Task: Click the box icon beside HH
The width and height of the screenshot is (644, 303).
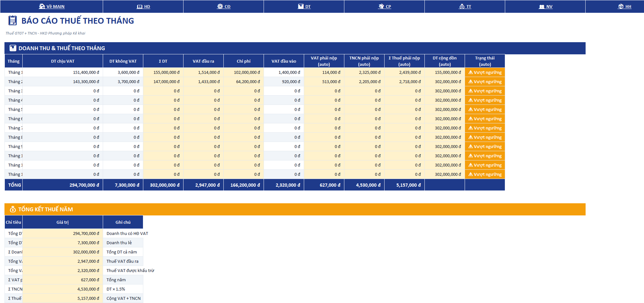Action: pyautogui.click(x=621, y=6)
